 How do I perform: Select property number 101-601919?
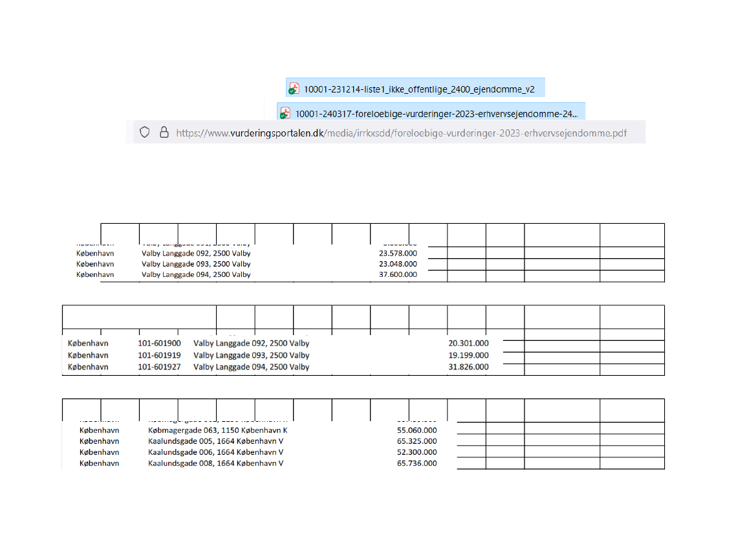159,355
